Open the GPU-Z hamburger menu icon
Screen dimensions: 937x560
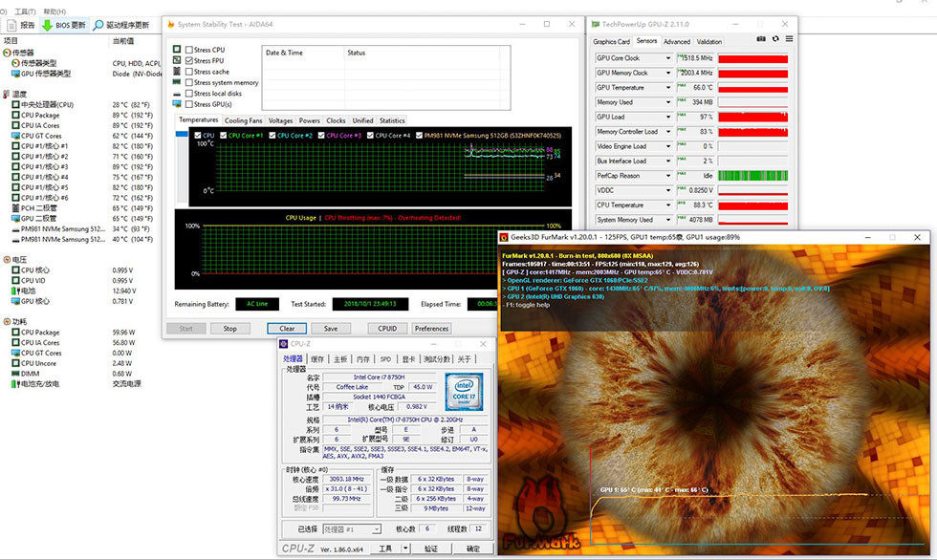tap(787, 40)
